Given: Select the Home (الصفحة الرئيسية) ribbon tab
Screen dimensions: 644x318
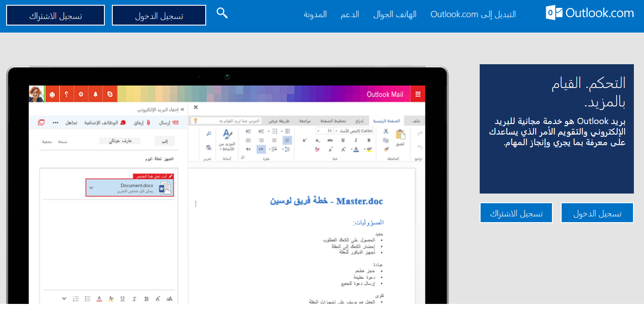Looking at the screenshot, I should tap(386, 121).
